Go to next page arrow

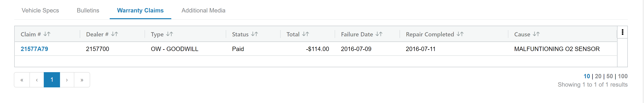coord(67,80)
